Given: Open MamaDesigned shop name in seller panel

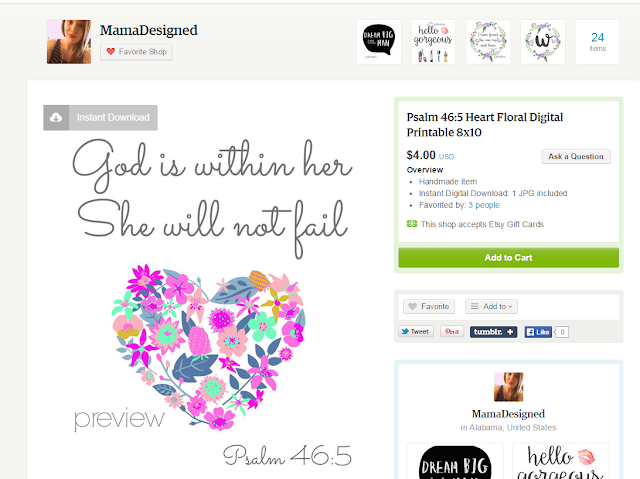Looking at the screenshot, I should tap(508, 414).
